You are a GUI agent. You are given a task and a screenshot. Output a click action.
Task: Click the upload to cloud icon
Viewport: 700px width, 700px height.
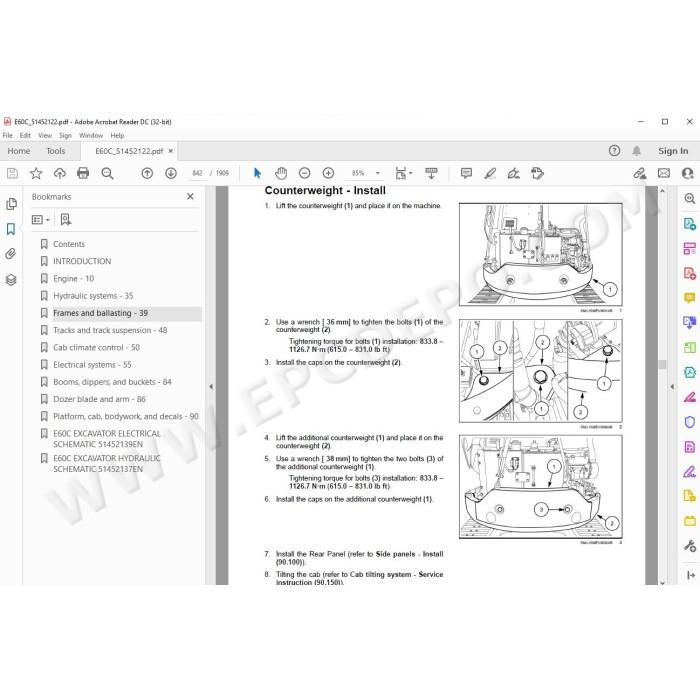pos(59,173)
